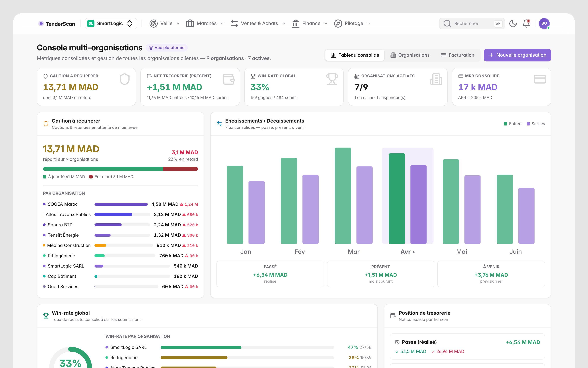Image resolution: width=588 pixels, height=368 pixels.
Task: Expand the Pilotage chevron
Action: point(369,24)
